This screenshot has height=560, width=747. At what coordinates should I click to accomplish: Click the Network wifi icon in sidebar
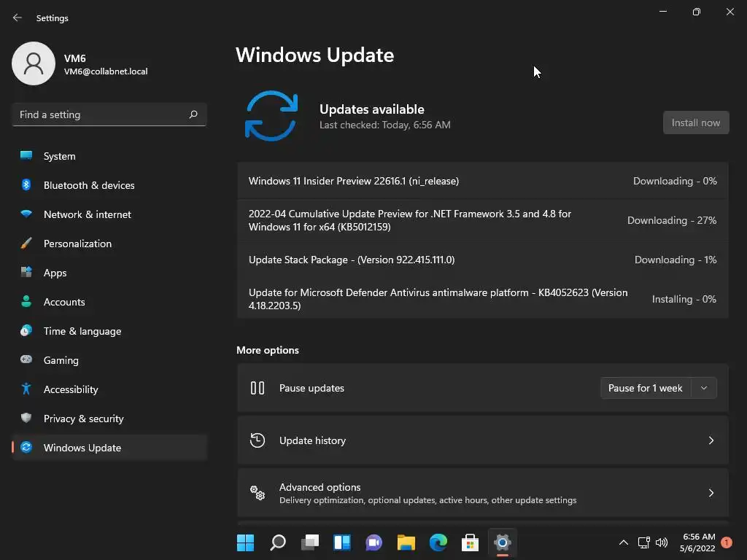click(x=26, y=214)
